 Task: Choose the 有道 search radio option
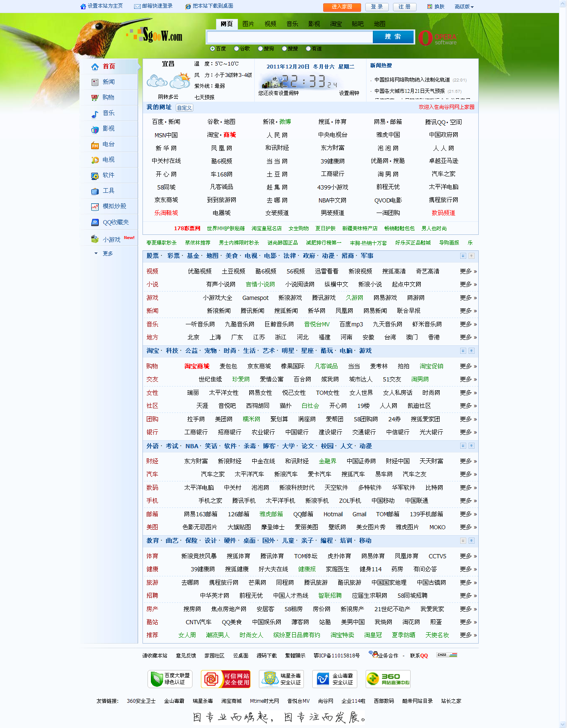pos(308,49)
